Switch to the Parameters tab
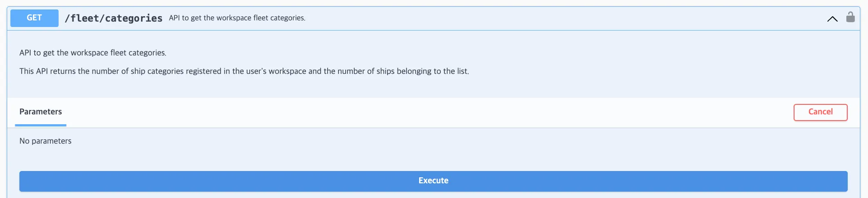868x198 pixels. pos(41,112)
